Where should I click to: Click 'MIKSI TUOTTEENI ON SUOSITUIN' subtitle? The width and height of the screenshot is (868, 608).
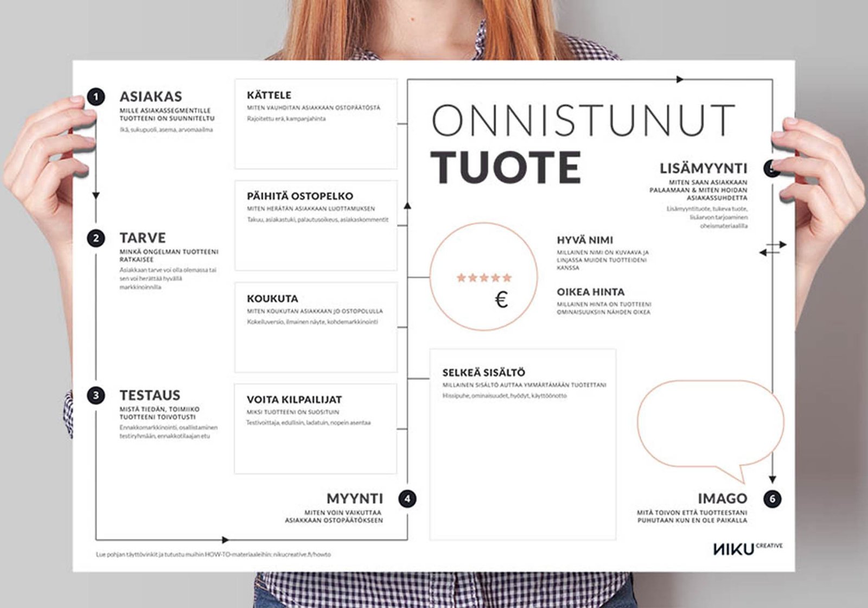click(x=293, y=412)
